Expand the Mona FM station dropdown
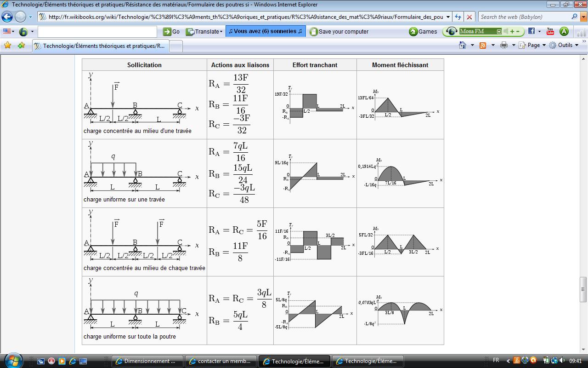Viewport: 588px width, 368px height. pyautogui.click(x=499, y=31)
